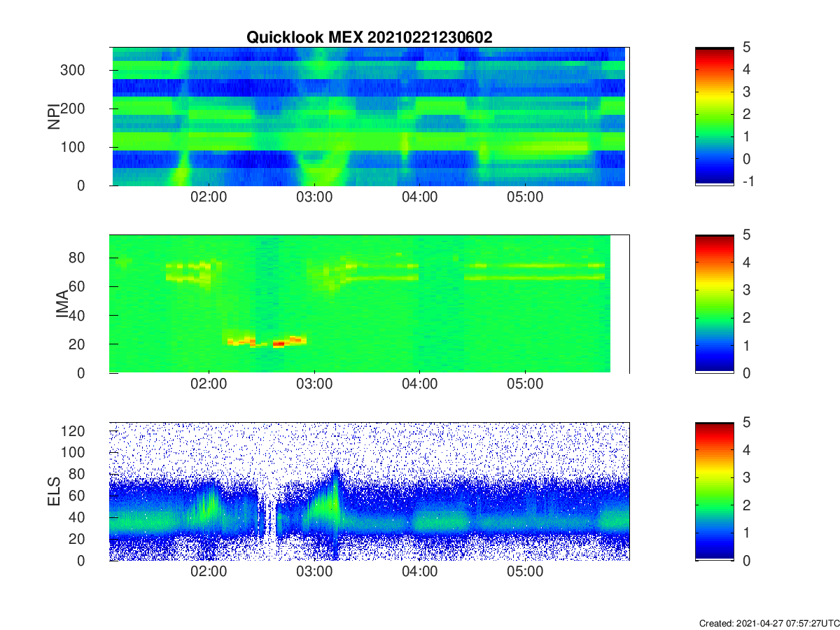Click the "02:00" time tick under IMA plot
The width and height of the screenshot is (840, 630).
(x=209, y=385)
